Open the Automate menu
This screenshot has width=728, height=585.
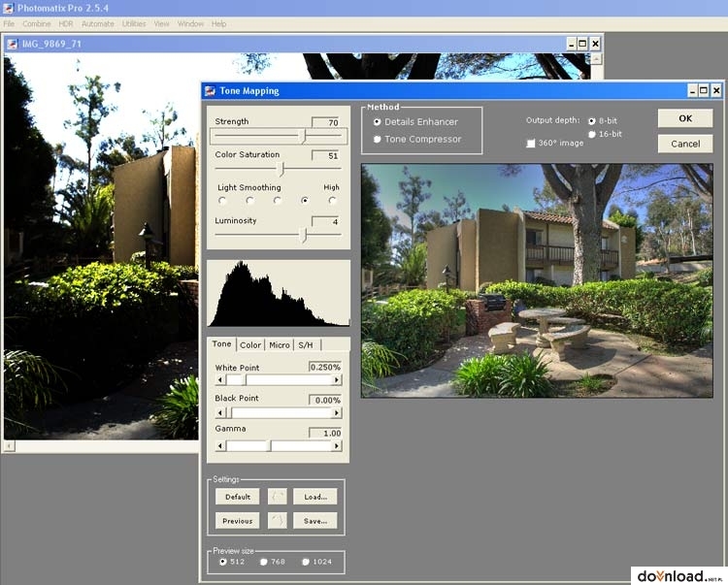click(x=98, y=23)
